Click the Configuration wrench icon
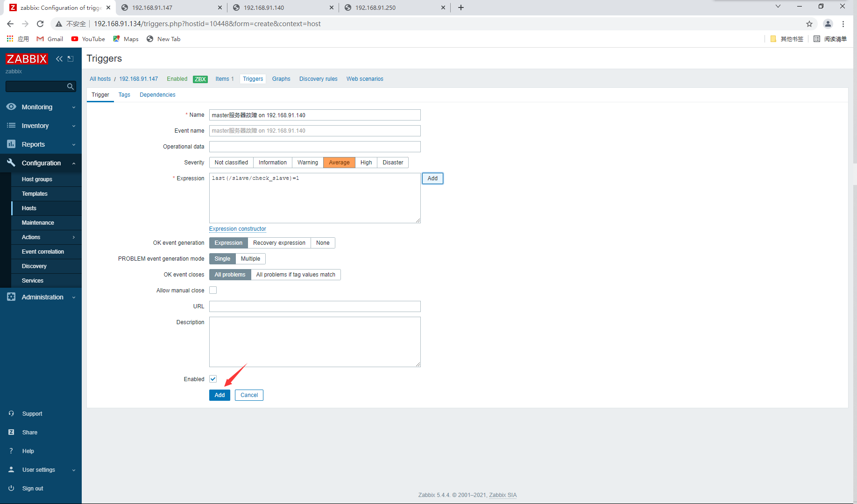Viewport: 857px width, 504px height. [x=11, y=163]
